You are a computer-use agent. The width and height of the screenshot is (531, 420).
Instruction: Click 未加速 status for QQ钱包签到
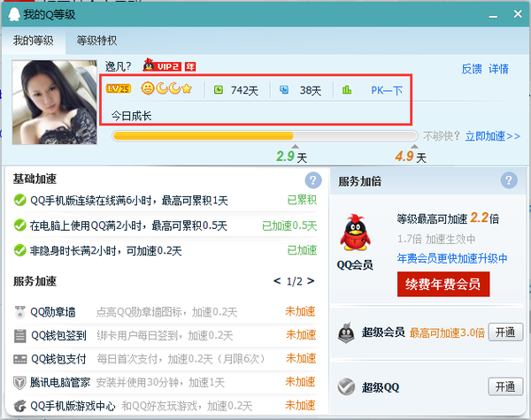point(300,335)
